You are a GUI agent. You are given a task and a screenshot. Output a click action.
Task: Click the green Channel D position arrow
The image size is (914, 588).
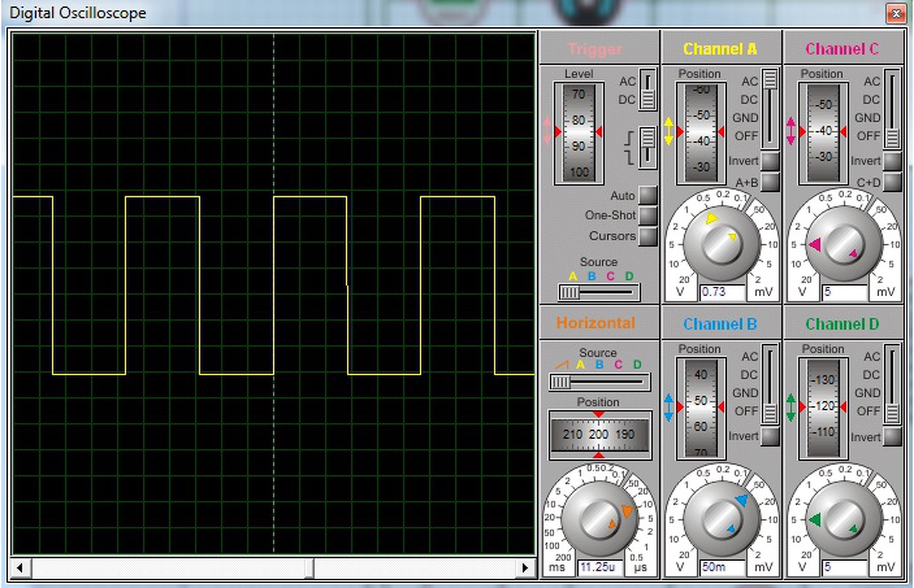791,407
